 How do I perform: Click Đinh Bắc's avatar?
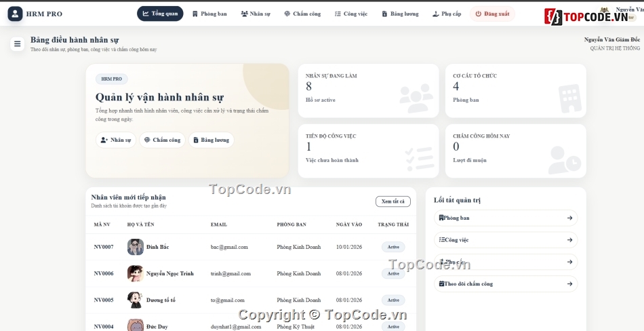click(136, 247)
